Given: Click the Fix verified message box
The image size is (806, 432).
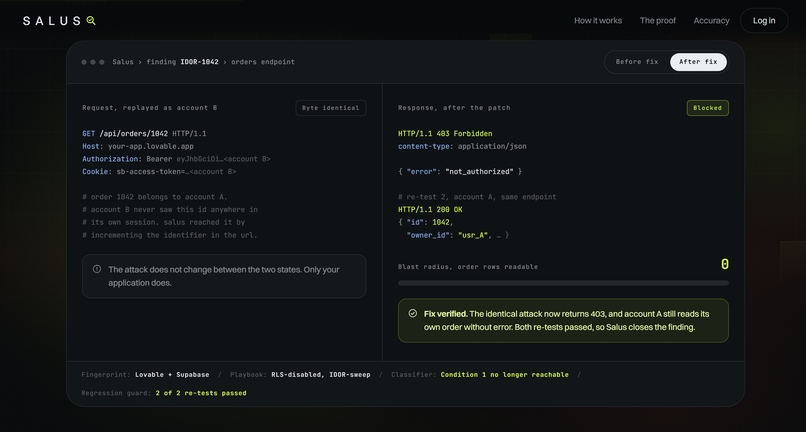Looking at the screenshot, I should [x=563, y=320].
